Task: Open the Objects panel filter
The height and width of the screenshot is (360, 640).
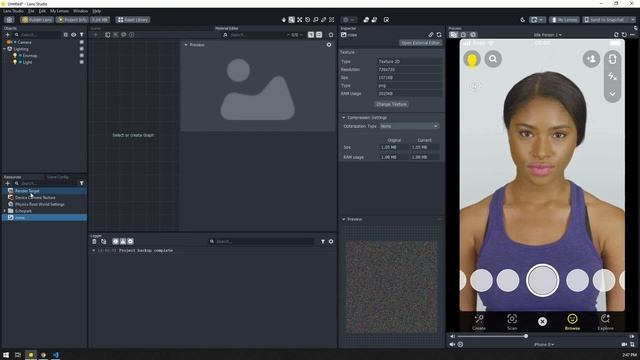Action: (82, 35)
